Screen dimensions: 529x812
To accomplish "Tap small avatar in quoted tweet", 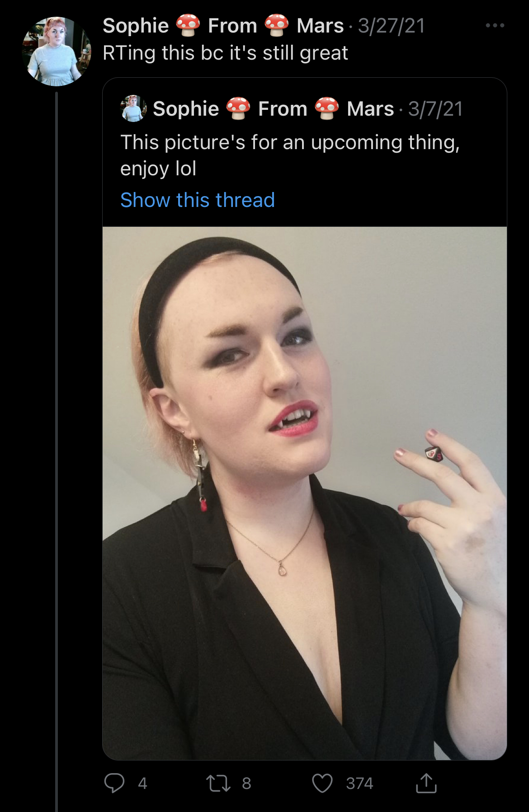I will tap(133, 108).
